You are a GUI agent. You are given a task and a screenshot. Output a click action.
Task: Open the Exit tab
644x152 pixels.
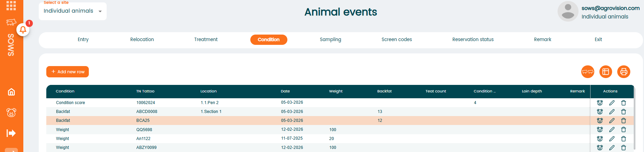tap(598, 39)
